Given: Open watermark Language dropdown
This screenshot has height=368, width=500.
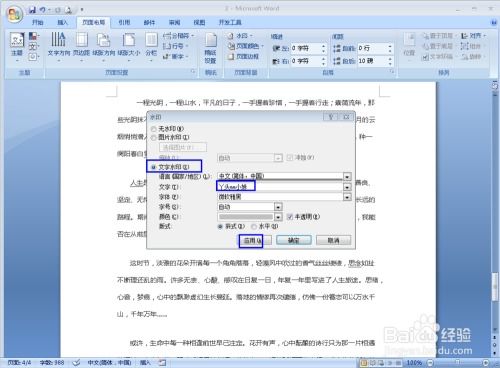Looking at the screenshot, I should [347, 177].
